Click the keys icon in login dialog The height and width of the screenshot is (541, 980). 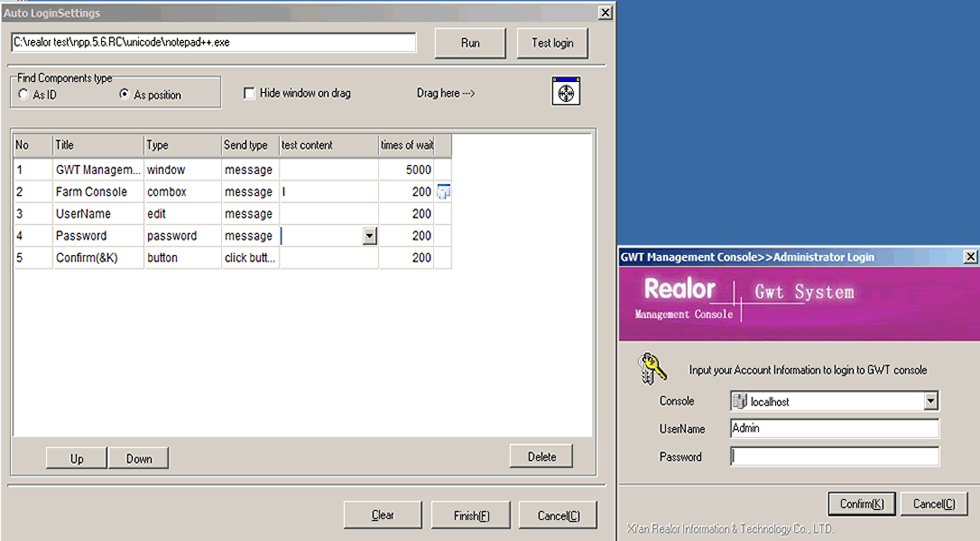tap(651, 368)
